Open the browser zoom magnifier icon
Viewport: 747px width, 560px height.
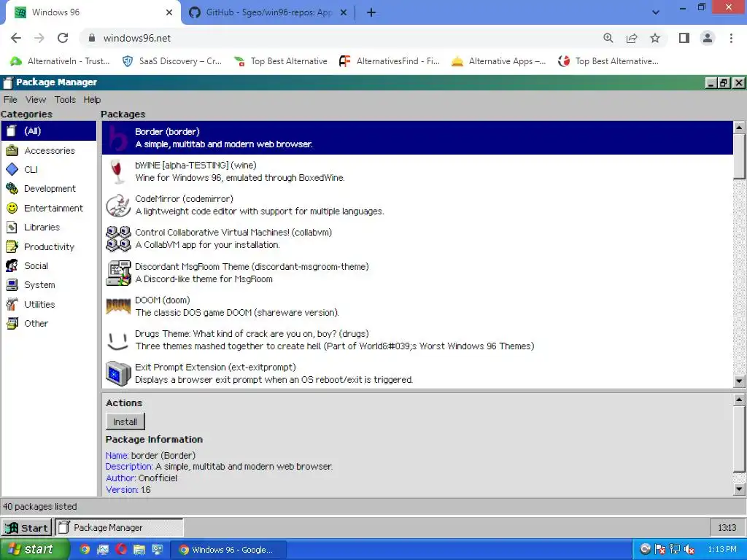click(608, 38)
